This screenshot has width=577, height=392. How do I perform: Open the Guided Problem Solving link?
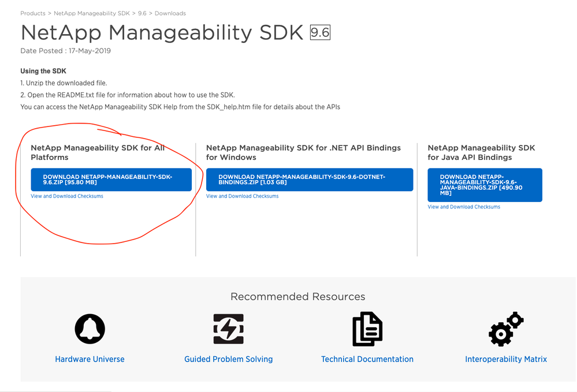(229, 359)
